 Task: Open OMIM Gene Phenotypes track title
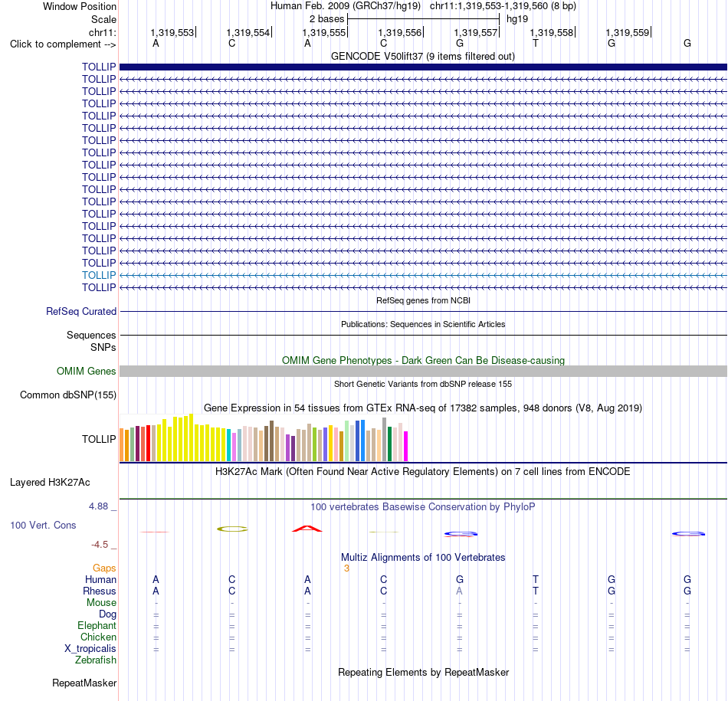423,360
